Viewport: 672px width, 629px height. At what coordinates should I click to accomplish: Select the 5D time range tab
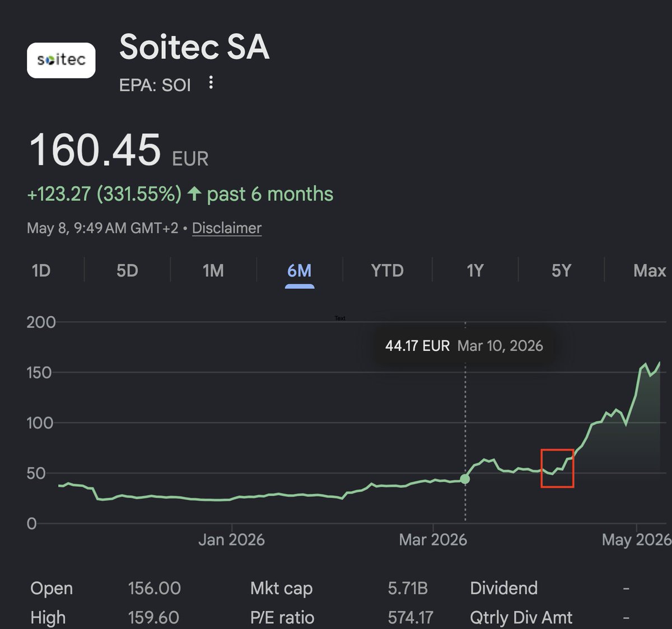click(x=127, y=271)
